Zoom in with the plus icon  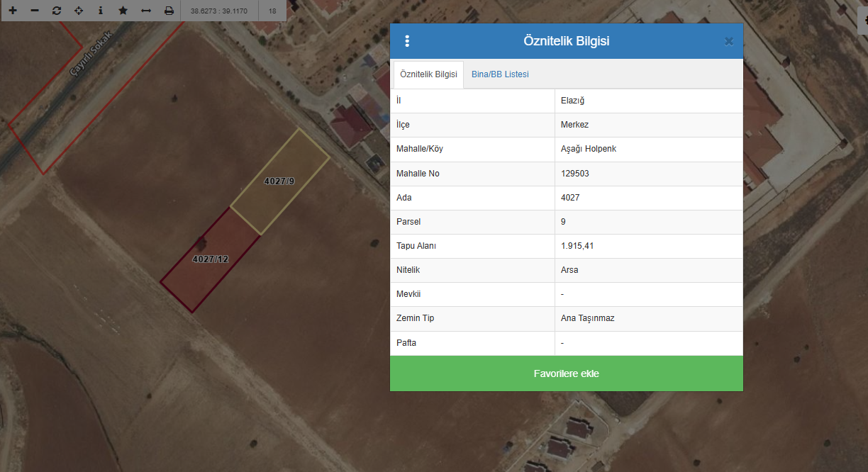tap(13, 11)
